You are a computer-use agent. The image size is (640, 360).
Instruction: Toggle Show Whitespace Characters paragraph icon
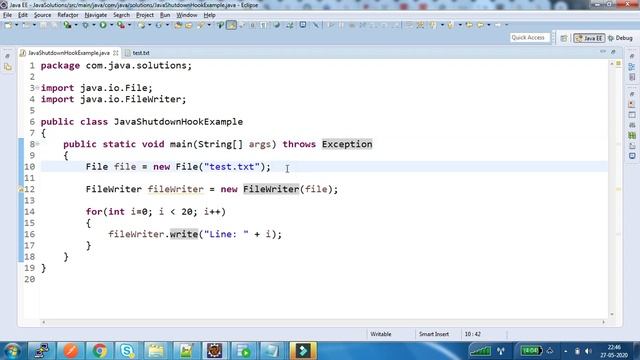click(x=263, y=25)
